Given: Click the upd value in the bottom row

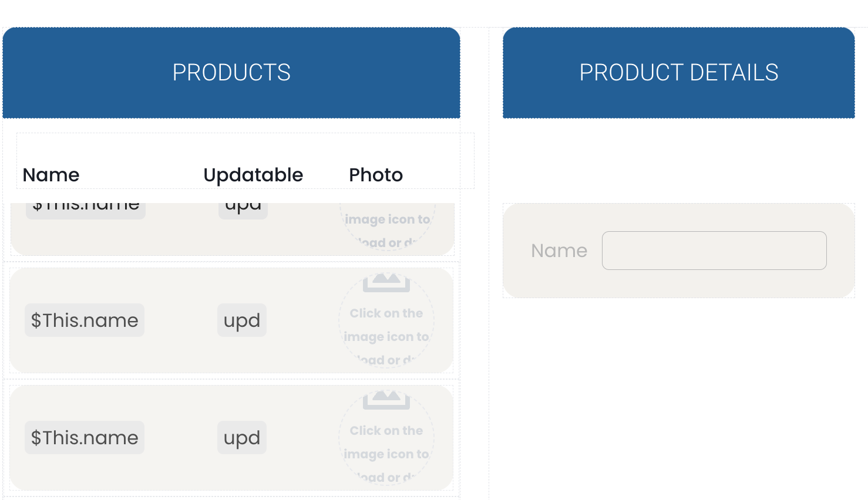Looking at the screenshot, I should tap(242, 438).
